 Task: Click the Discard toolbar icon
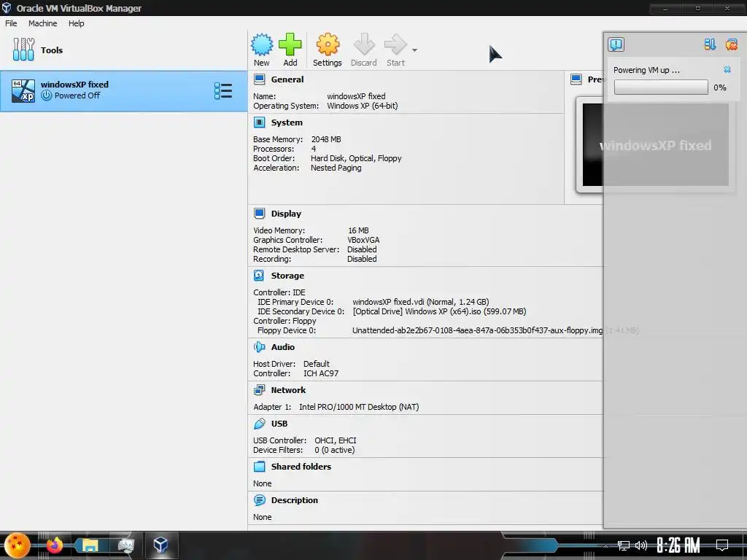pos(364,44)
